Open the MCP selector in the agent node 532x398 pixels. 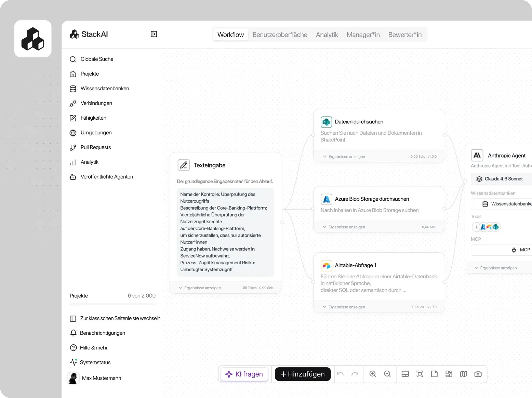(501, 250)
